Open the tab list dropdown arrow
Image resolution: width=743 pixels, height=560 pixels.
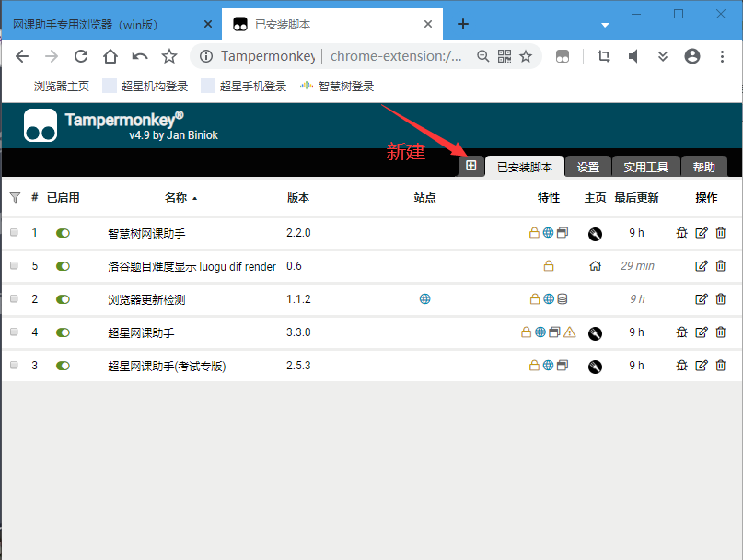tap(605, 25)
